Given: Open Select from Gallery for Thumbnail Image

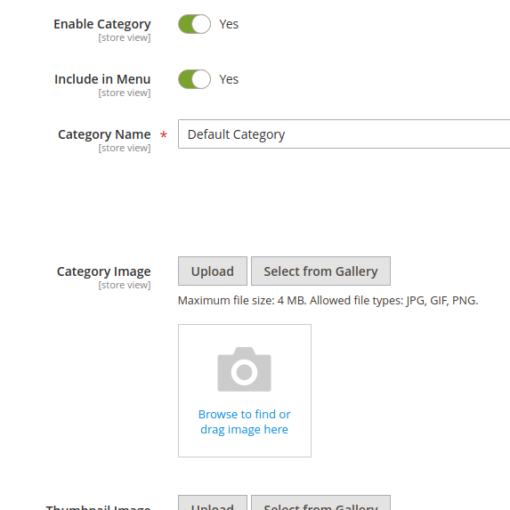Looking at the screenshot, I should [x=321, y=503].
